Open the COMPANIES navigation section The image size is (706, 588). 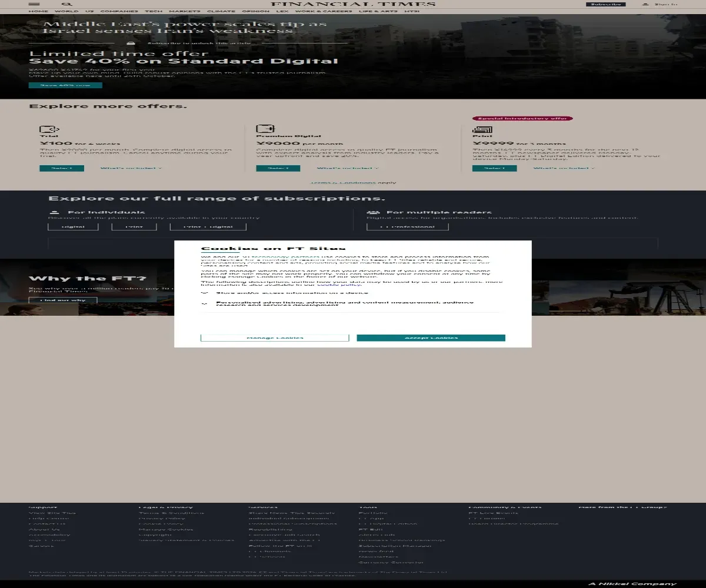tap(119, 11)
